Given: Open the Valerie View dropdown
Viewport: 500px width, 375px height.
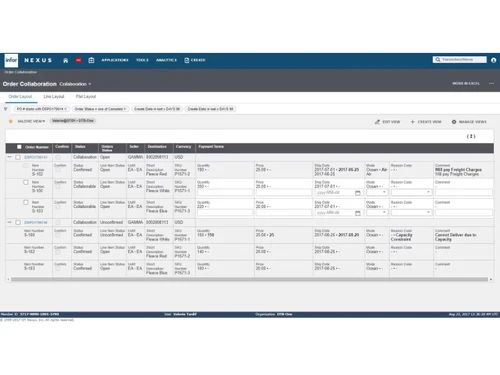Looking at the screenshot, I should pyautogui.click(x=31, y=121).
